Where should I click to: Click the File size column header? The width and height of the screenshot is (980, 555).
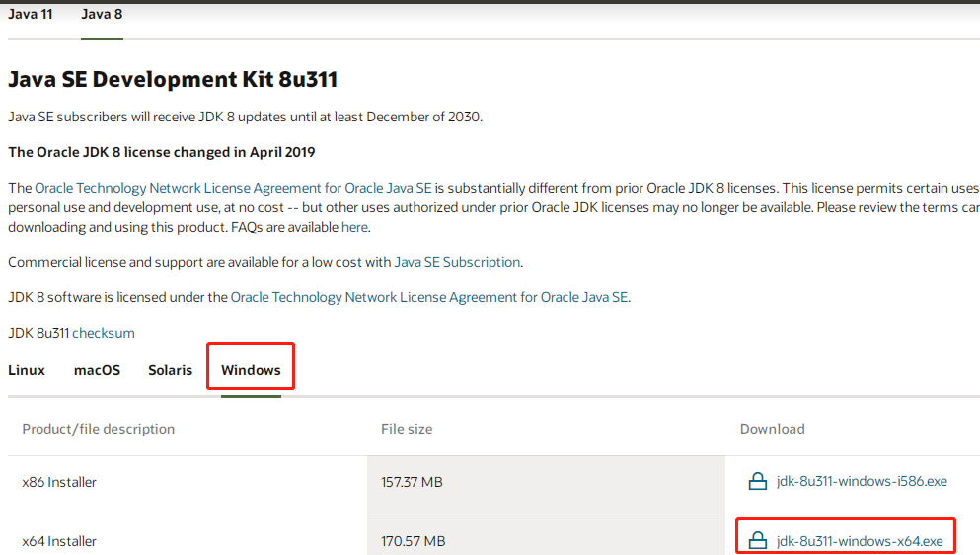click(x=407, y=429)
